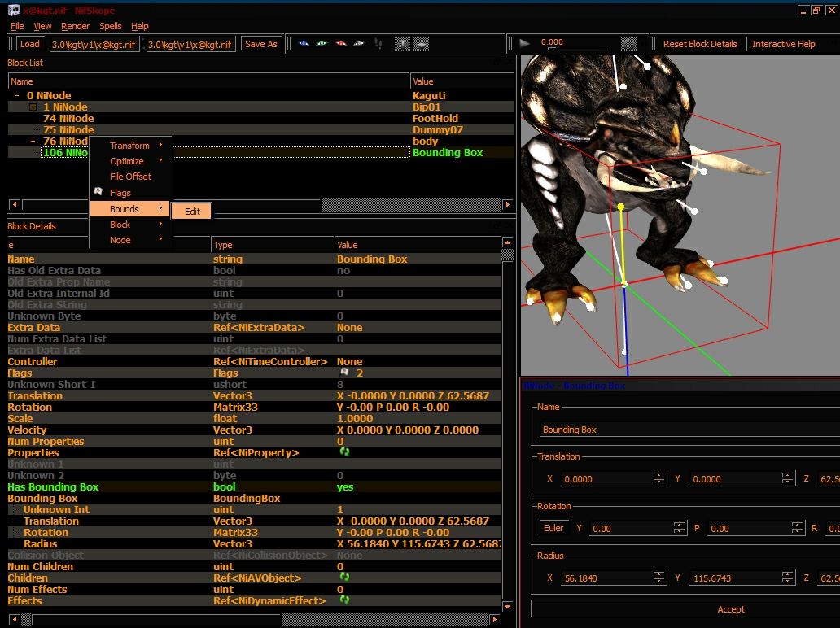The width and height of the screenshot is (840, 628).
Task: Click Reset Block Details button
Action: [700, 44]
